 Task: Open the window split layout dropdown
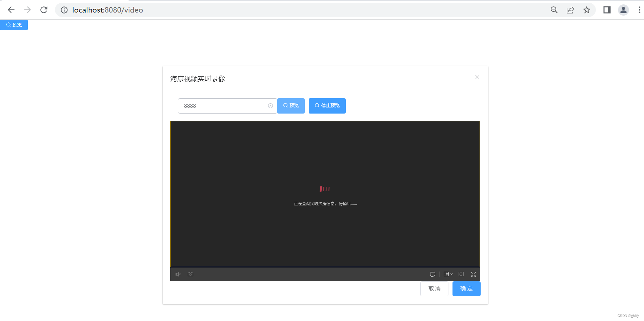pos(448,274)
